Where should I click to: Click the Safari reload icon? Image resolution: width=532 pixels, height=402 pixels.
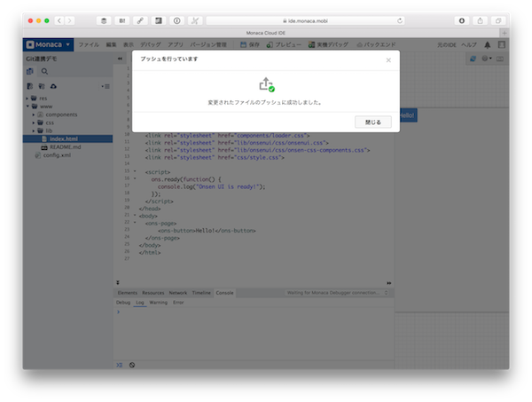pyautogui.click(x=400, y=20)
